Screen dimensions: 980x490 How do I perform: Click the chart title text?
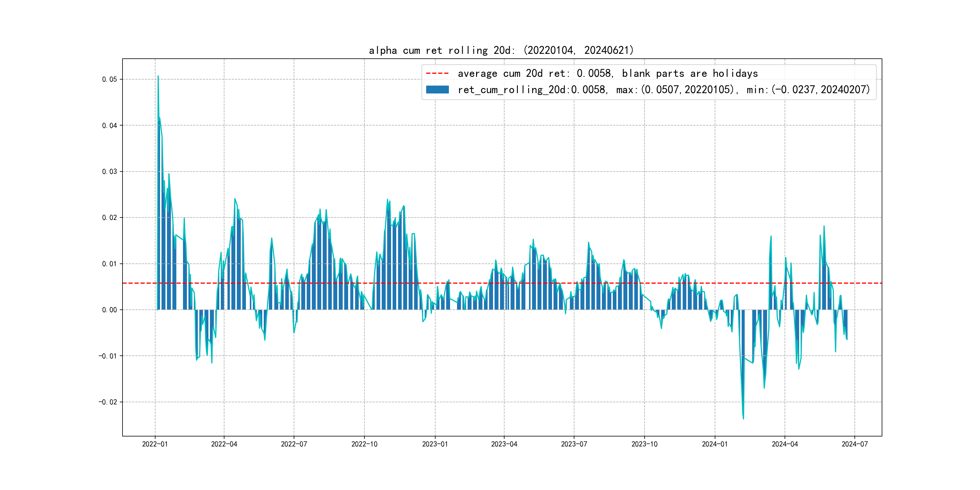[x=501, y=50]
